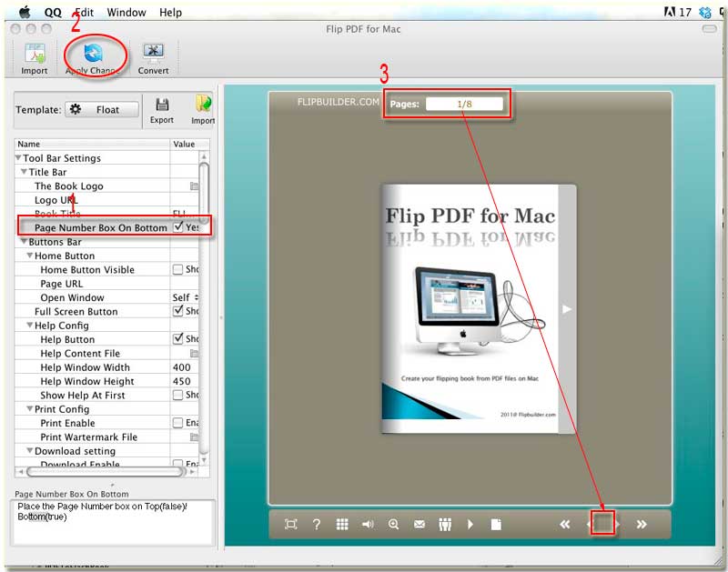Screen dimensions: 728x572
Task: Click the Import template folder icon
Action: pyautogui.click(x=203, y=104)
